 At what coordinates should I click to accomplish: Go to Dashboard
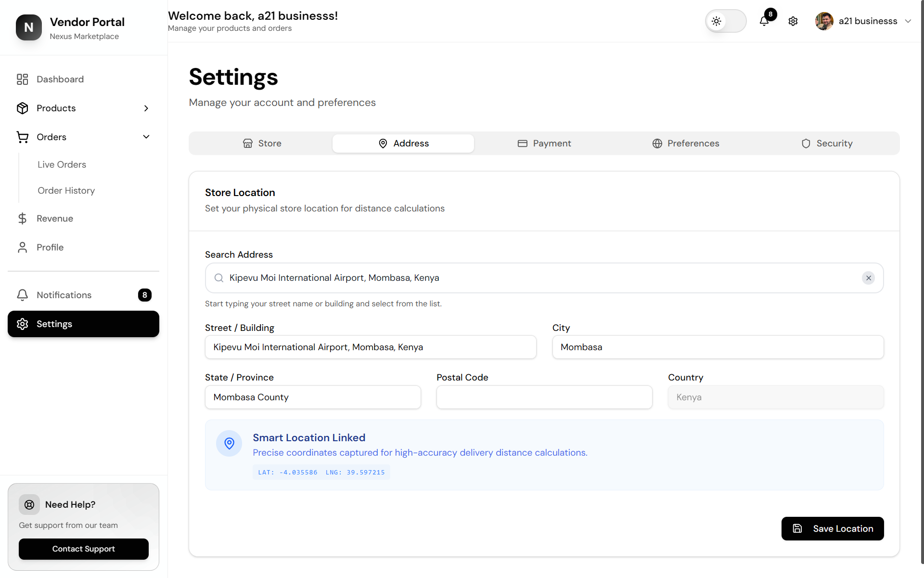(x=83, y=79)
